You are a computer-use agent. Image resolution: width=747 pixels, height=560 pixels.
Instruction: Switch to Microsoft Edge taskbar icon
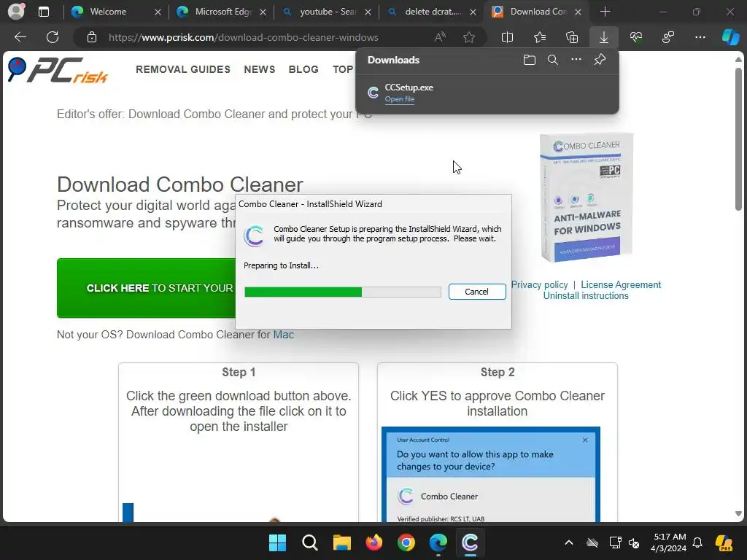pyautogui.click(x=438, y=542)
